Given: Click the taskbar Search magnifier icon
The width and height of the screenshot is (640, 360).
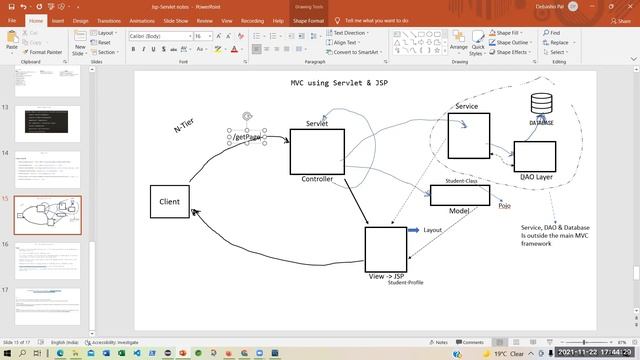Looking at the screenshot, I should pos(22,353).
